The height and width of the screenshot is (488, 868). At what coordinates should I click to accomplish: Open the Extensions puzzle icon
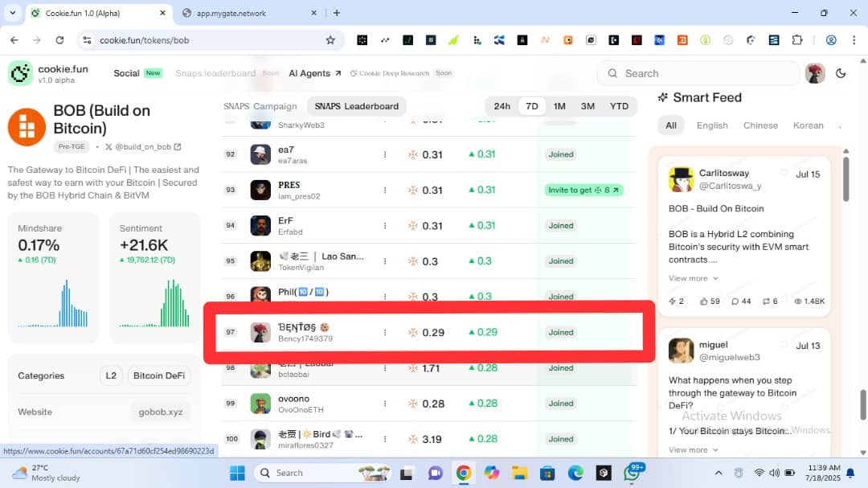pos(796,40)
